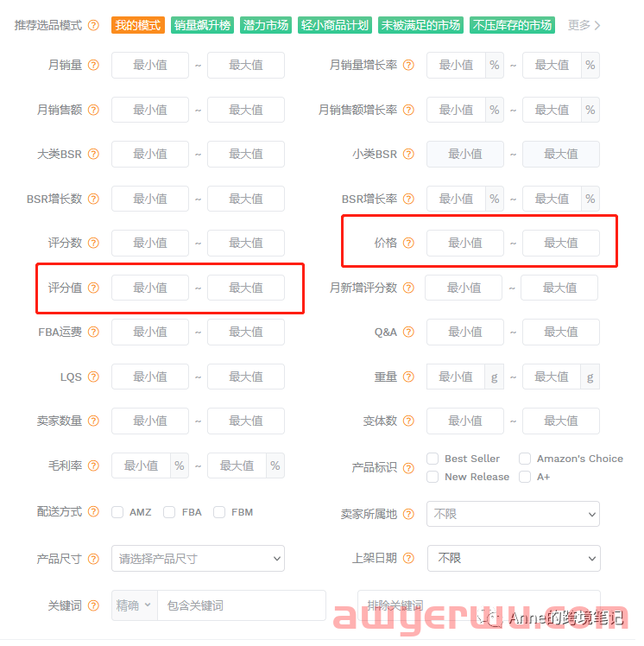The image size is (644, 646).
Task: Click help icon beside 大类BSR
Action: point(93,154)
